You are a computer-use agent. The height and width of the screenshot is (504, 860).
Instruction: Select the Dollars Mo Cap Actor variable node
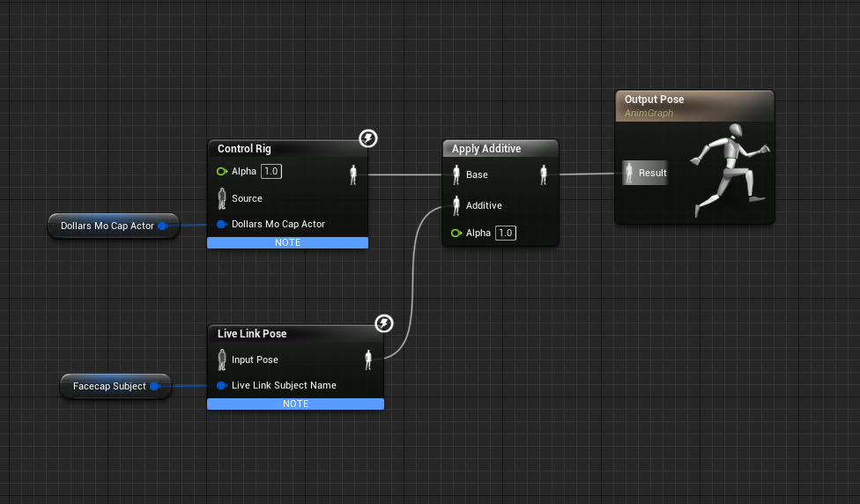107,226
